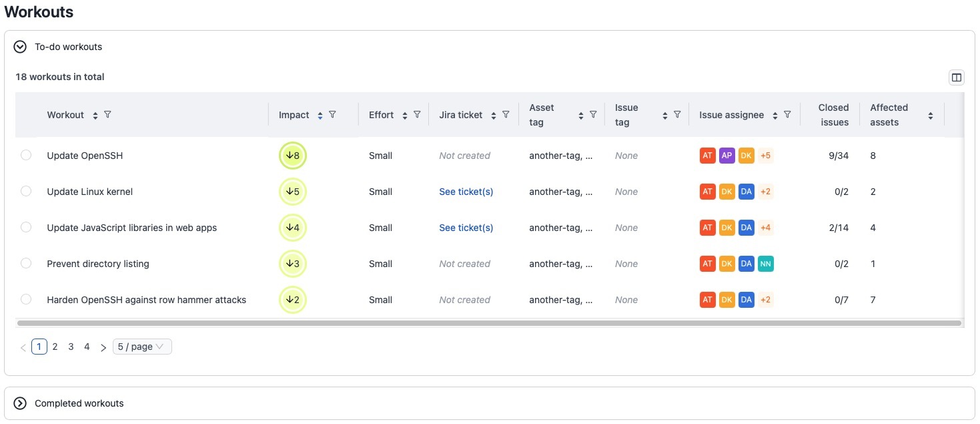Expand the Completed workouts section
The width and height of the screenshot is (980, 424).
20,403
